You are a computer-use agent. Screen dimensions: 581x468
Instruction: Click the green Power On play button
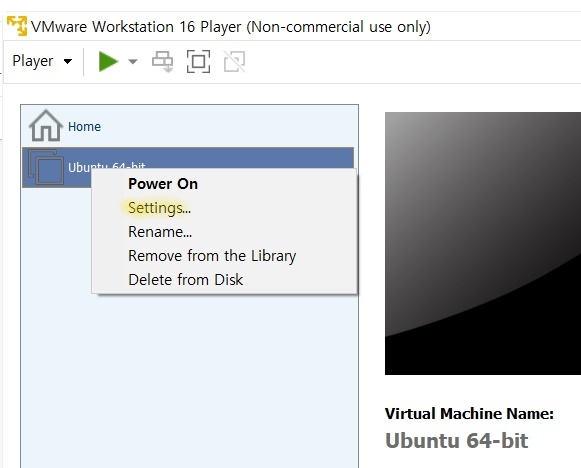(108, 61)
